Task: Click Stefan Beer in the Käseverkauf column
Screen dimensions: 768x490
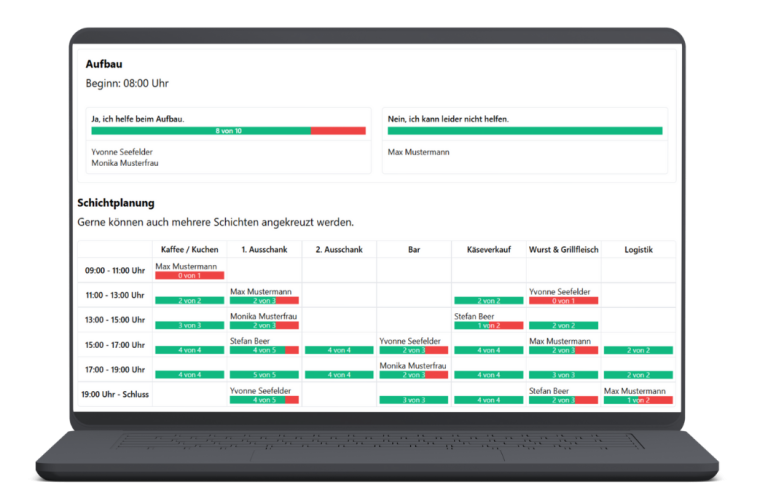Action: 475,316
